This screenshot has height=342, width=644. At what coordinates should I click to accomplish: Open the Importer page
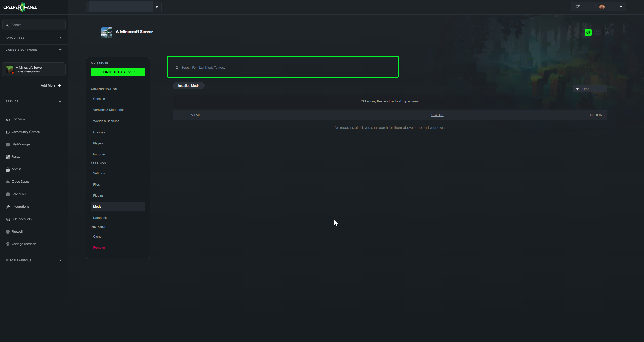pyautogui.click(x=99, y=154)
